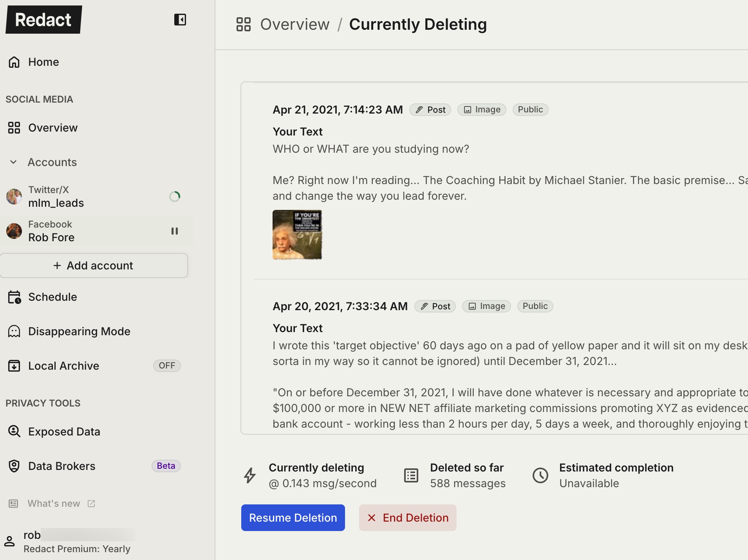Click End Deletion button
The image size is (748, 560).
coord(408,518)
